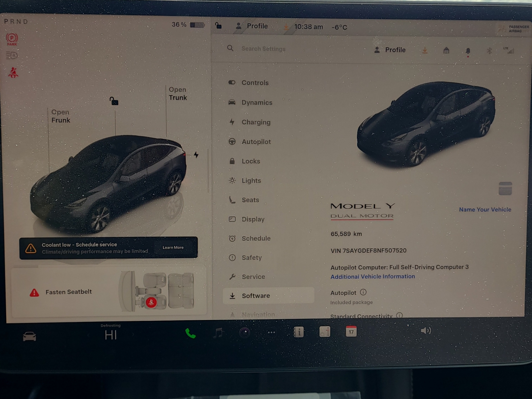
Task: Expand the all apps three-dots launcher
Action: (x=271, y=332)
